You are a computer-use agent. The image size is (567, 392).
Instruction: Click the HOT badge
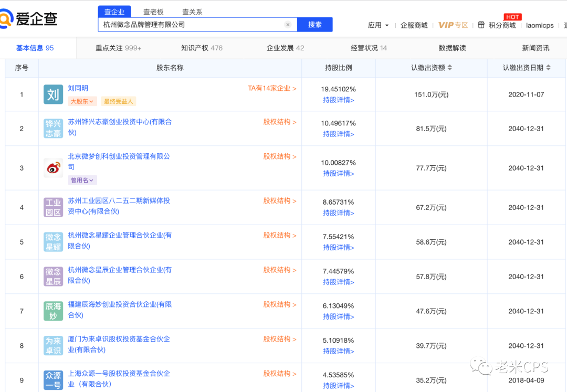click(512, 17)
